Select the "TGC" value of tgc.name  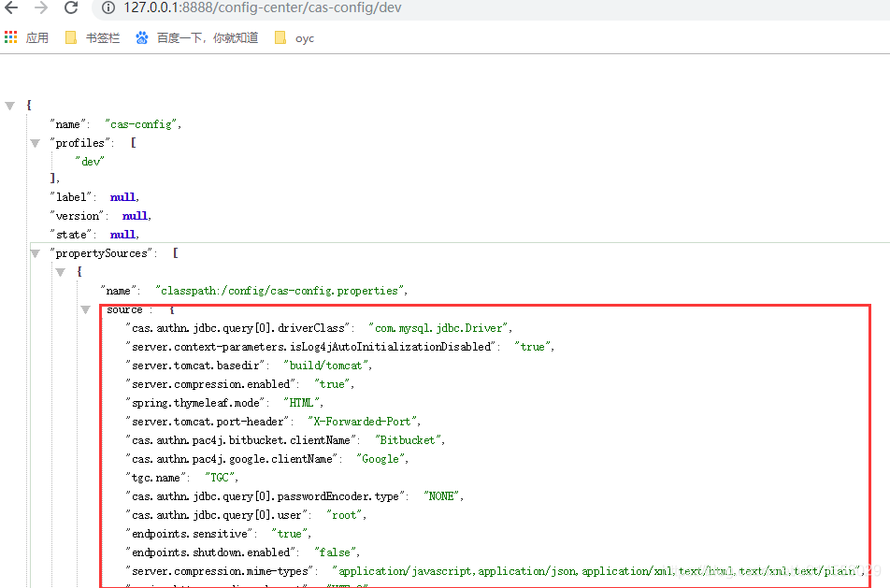pos(220,478)
